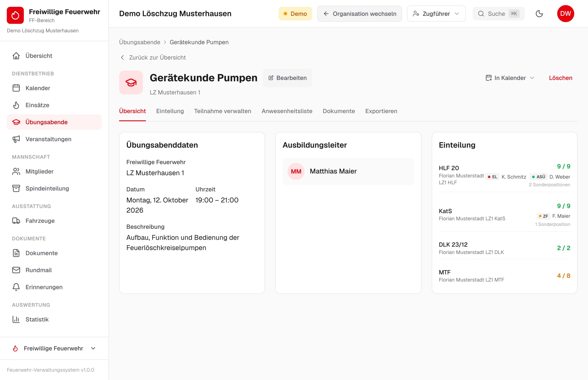
Task: Click the red Löschen button
Action: coord(561,78)
